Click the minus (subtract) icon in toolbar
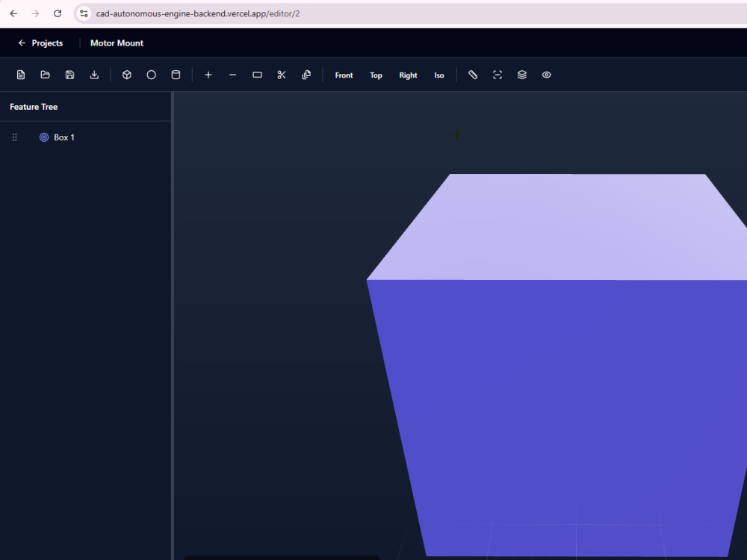This screenshot has width=747, height=560. tap(232, 75)
